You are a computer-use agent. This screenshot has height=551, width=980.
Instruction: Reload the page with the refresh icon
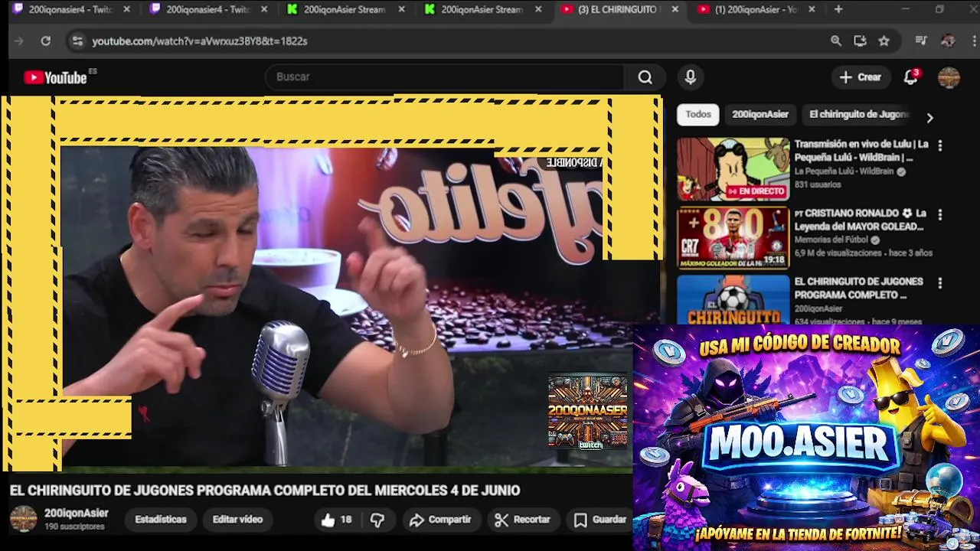click(46, 41)
